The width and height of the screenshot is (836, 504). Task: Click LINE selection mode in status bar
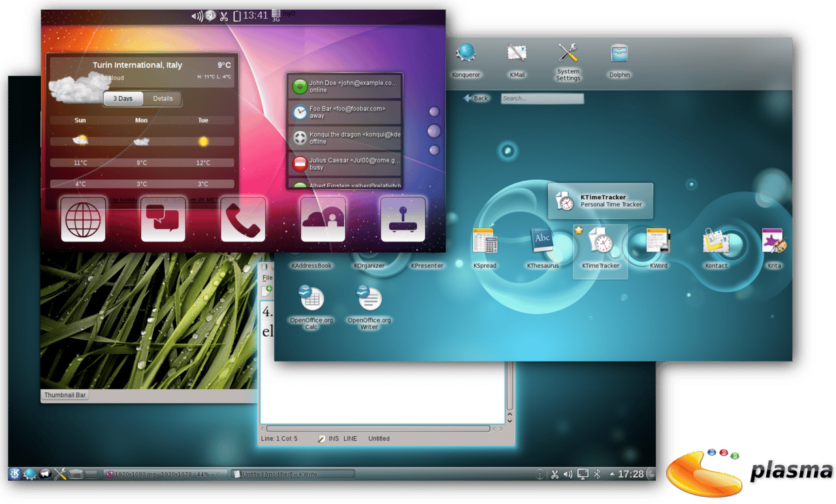pyautogui.click(x=350, y=439)
